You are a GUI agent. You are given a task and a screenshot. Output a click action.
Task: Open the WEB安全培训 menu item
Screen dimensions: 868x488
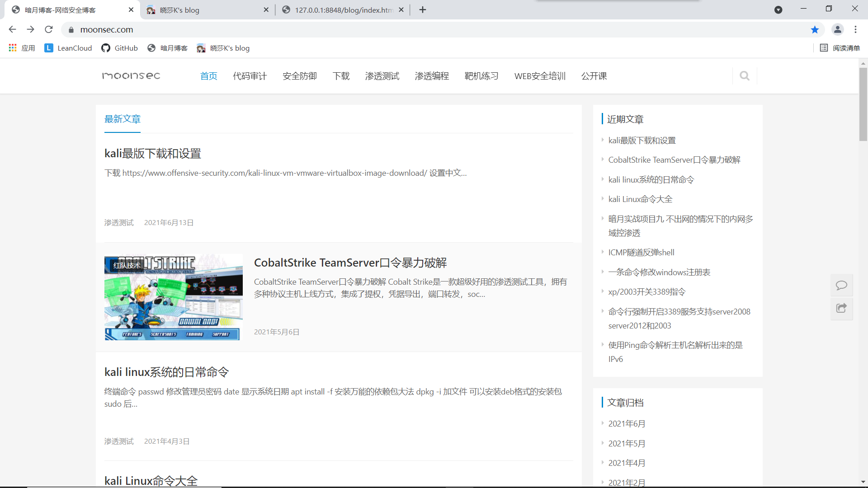[540, 76]
